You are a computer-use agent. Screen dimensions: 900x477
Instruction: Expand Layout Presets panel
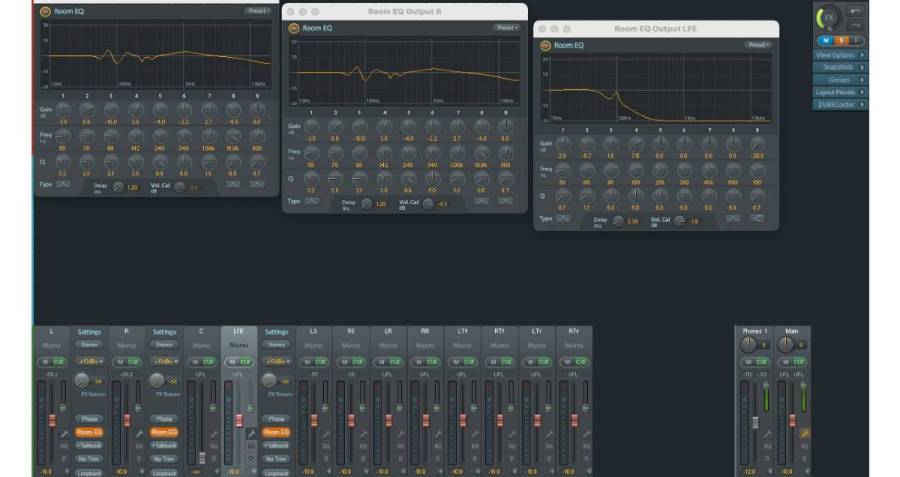pos(840,92)
